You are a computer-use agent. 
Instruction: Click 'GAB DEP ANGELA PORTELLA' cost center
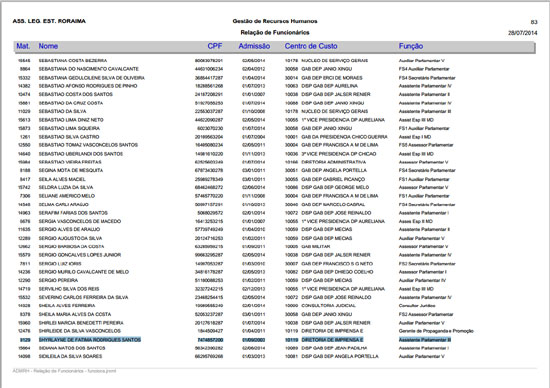tap(334, 170)
